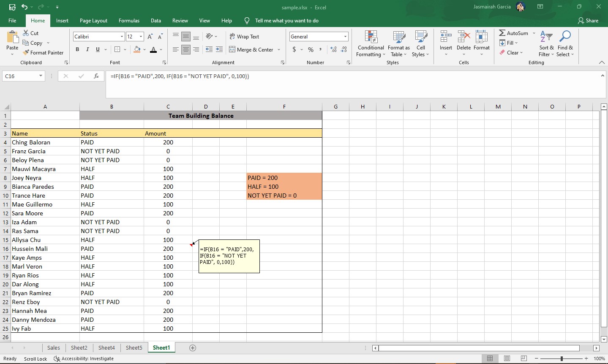Screen dimensions: 608x364
Task: Click the Tell me what you want search box
Action: click(286, 20)
